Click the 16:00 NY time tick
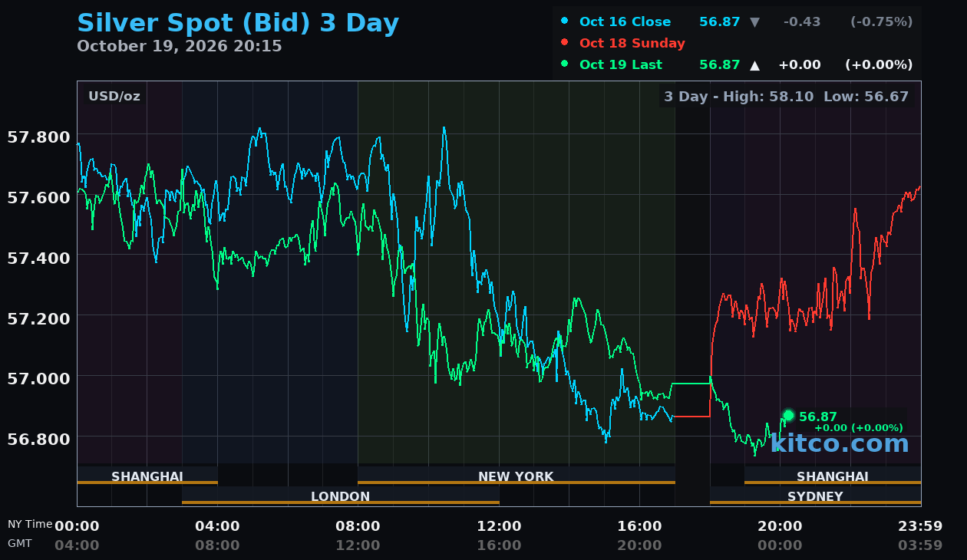The height and width of the screenshot is (560, 967). [639, 526]
